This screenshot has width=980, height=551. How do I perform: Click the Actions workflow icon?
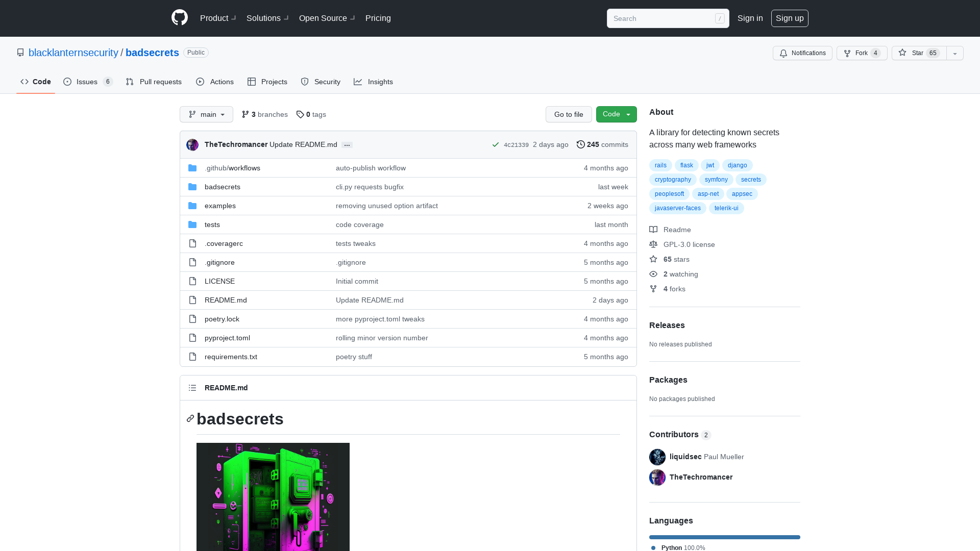[x=201, y=82]
